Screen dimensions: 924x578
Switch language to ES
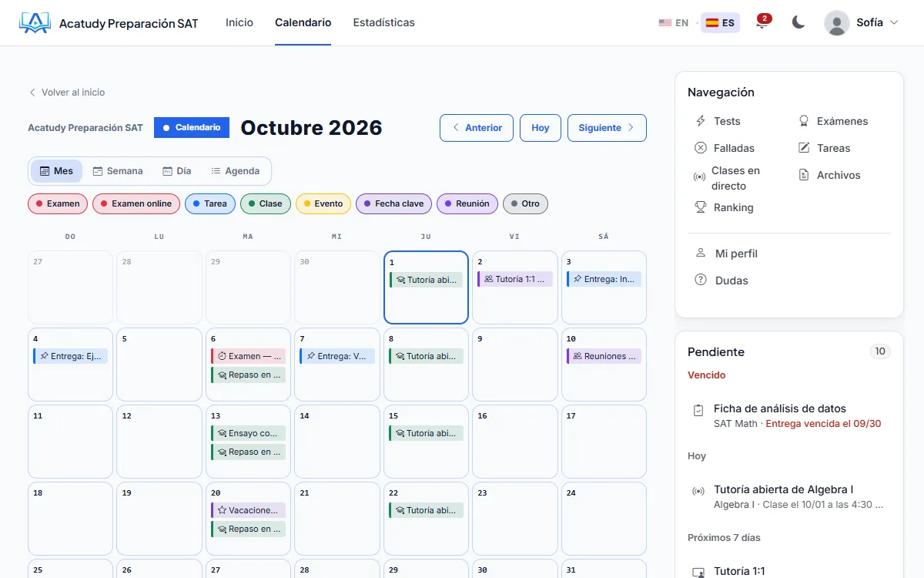tap(720, 23)
